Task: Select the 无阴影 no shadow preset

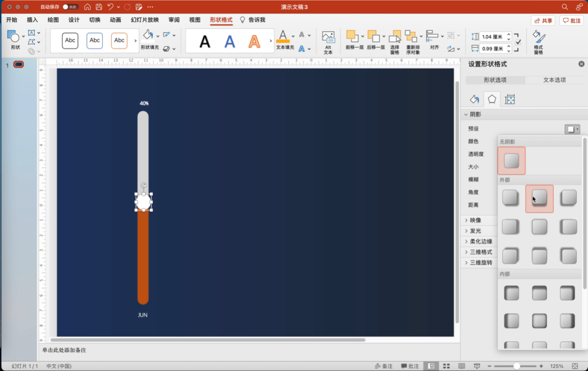Action: (511, 161)
